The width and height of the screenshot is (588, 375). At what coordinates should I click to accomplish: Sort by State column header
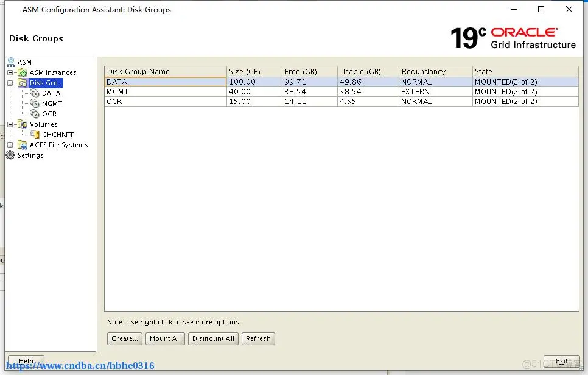pos(526,72)
